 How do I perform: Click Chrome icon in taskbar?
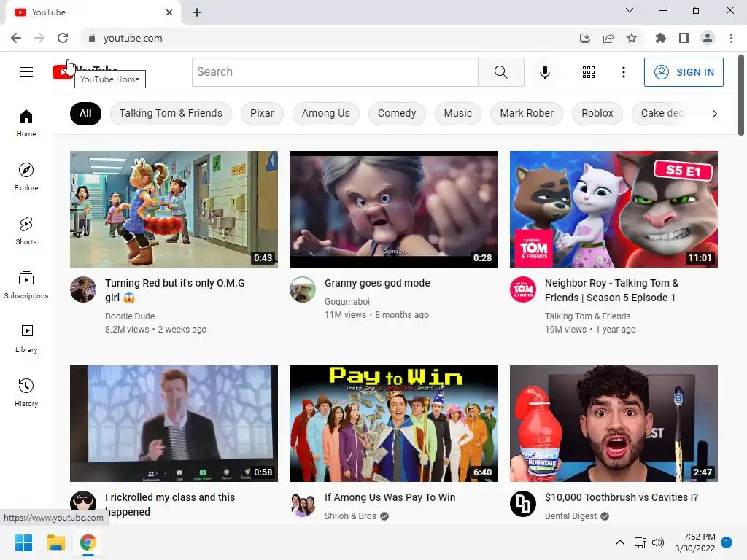click(88, 542)
